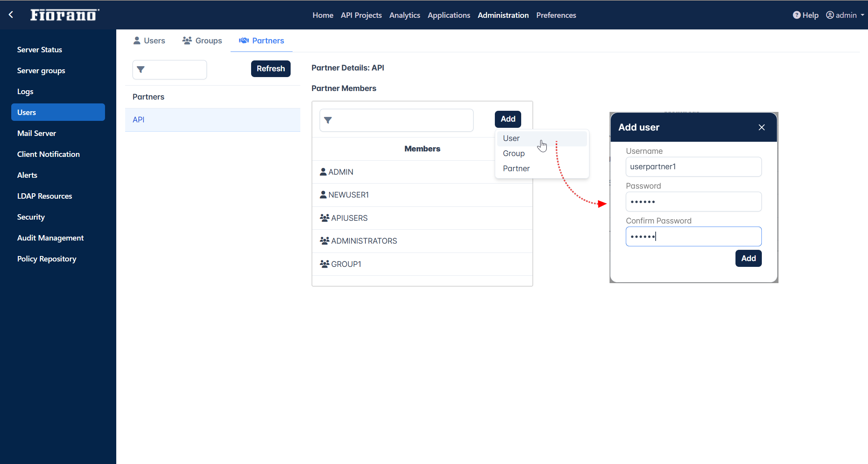Click the GROUP1 group icon
The height and width of the screenshot is (464, 868).
tap(325, 264)
